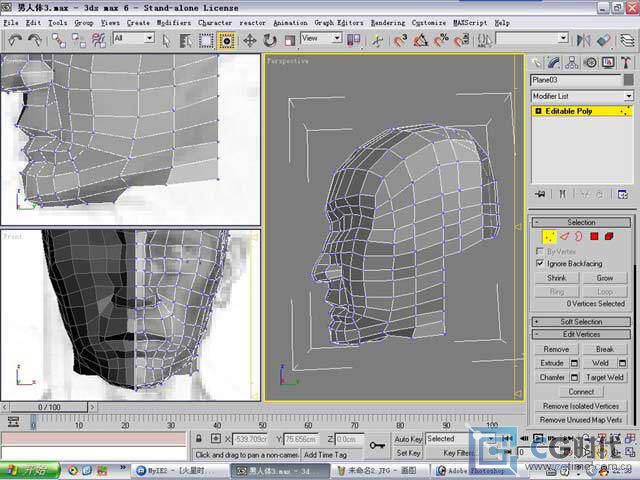Click the Grow selection button

point(604,278)
